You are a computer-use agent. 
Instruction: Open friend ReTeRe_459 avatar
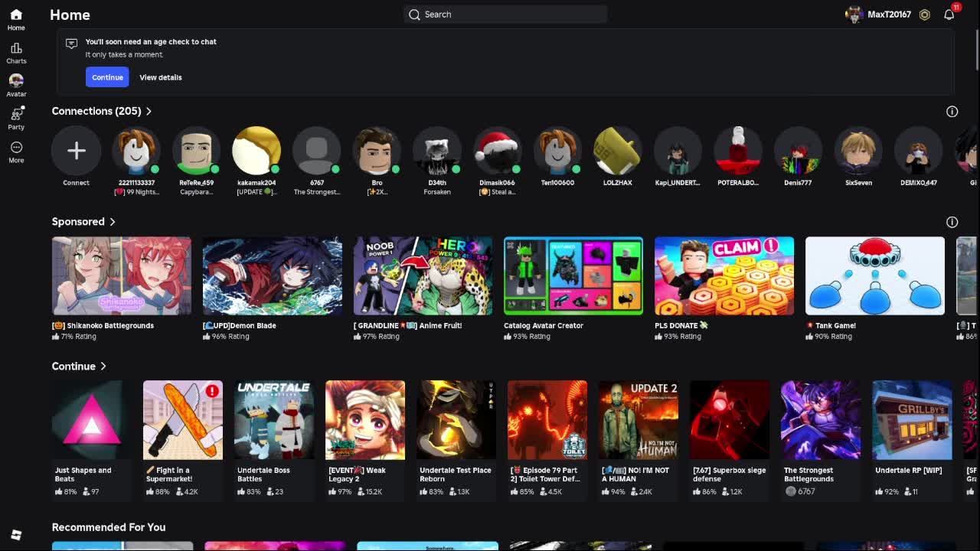(196, 151)
